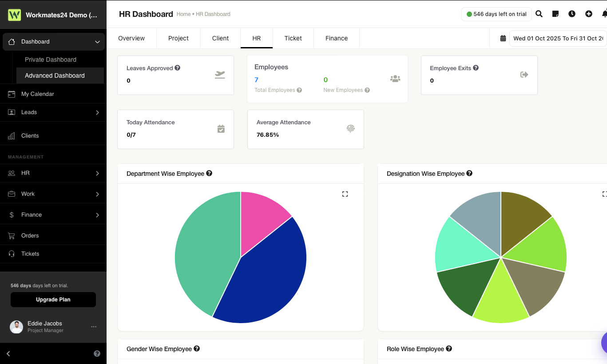Expand the HR sidebar section
Image resolution: width=607 pixels, height=364 pixels.
pos(53,173)
